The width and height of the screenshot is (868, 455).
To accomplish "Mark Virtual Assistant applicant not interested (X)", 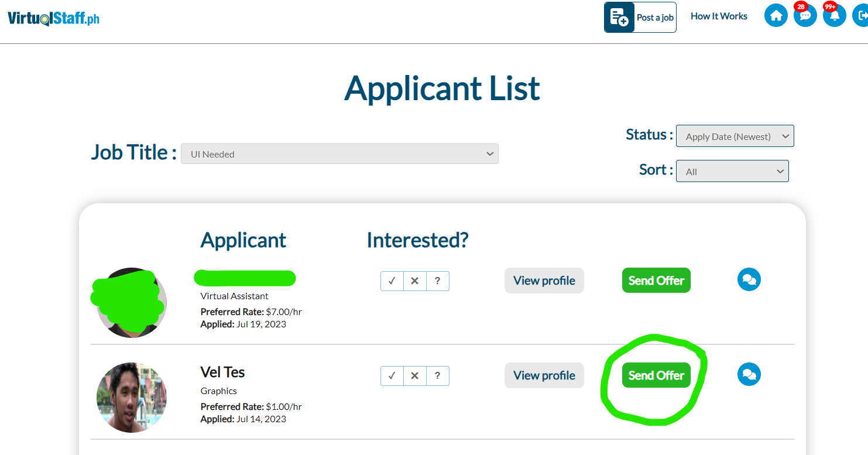I will 415,281.
